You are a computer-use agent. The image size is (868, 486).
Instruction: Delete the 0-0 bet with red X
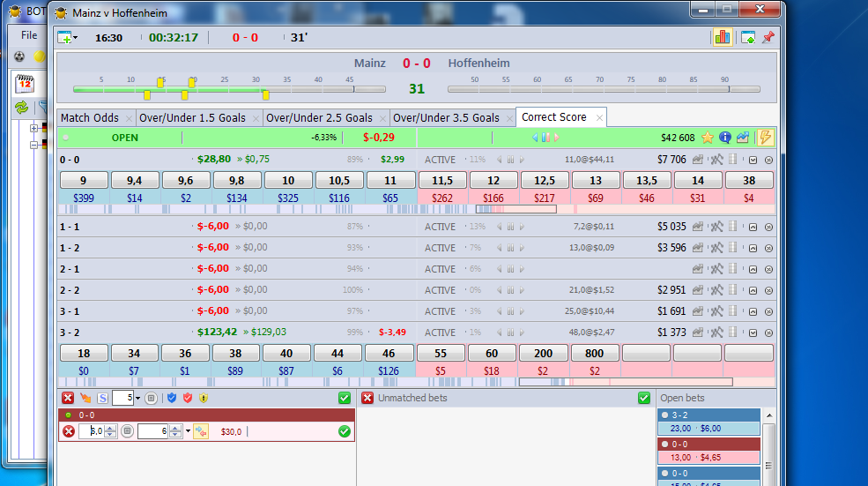(69, 431)
